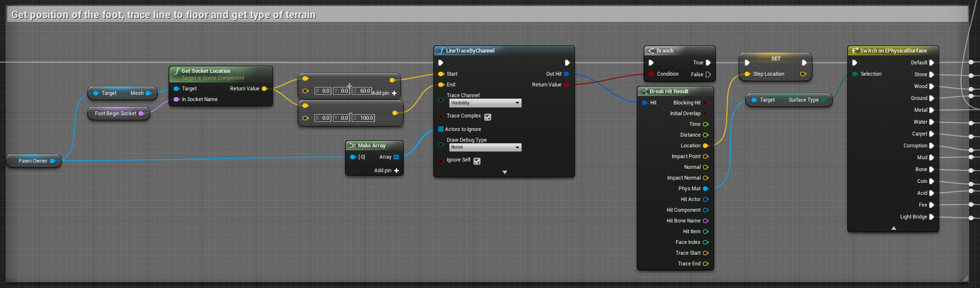The height and width of the screenshot is (288, 980).
Task: Click the Branch node Condition pin
Action: click(x=651, y=74)
